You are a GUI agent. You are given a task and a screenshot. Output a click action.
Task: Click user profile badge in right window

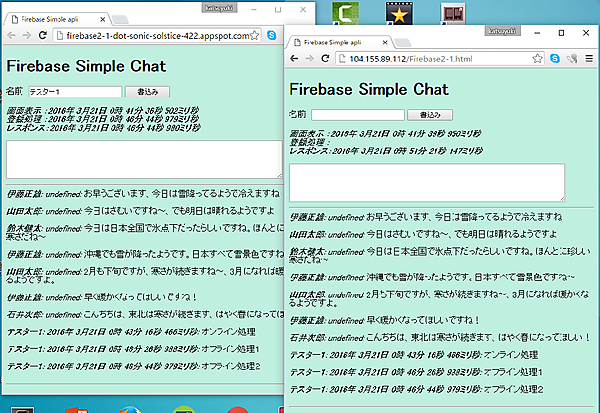[x=502, y=31]
